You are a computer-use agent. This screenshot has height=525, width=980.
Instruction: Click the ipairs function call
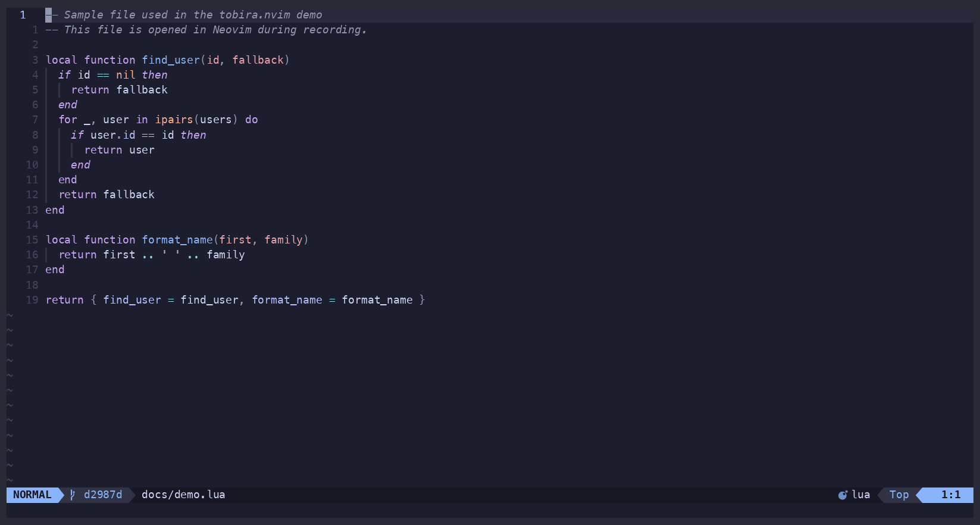coord(174,120)
